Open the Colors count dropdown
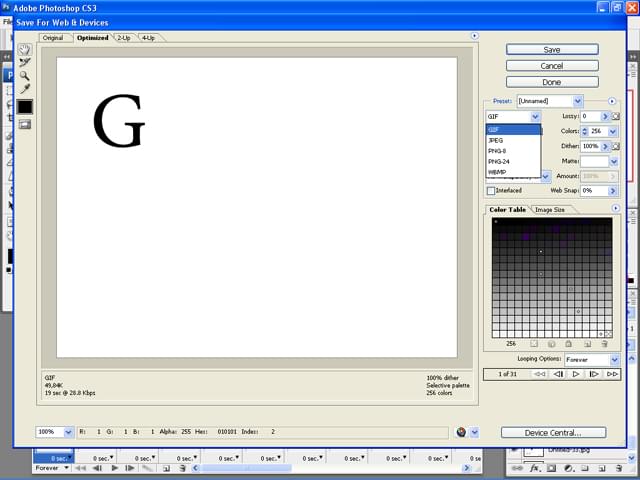The height and width of the screenshot is (480, 640). (x=612, y=131)
